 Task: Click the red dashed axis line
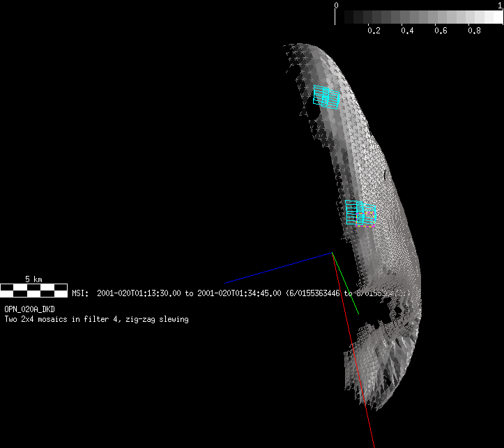356,362
